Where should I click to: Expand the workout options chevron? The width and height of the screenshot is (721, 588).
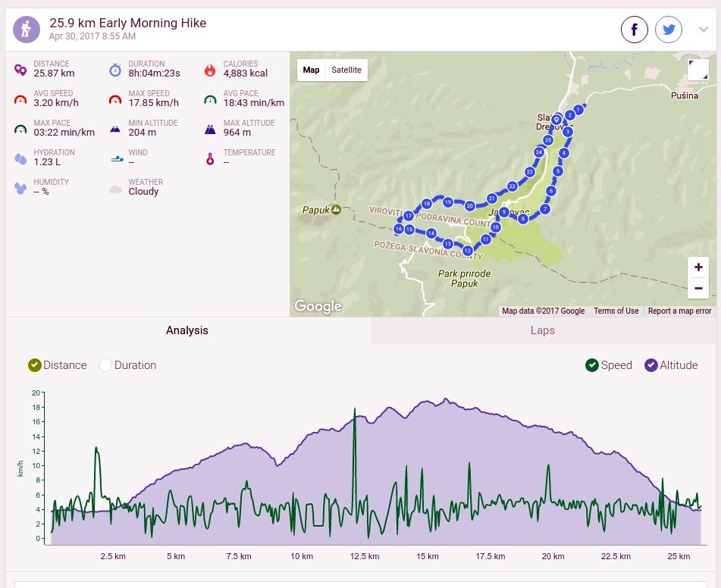click(x=703, y=30)
